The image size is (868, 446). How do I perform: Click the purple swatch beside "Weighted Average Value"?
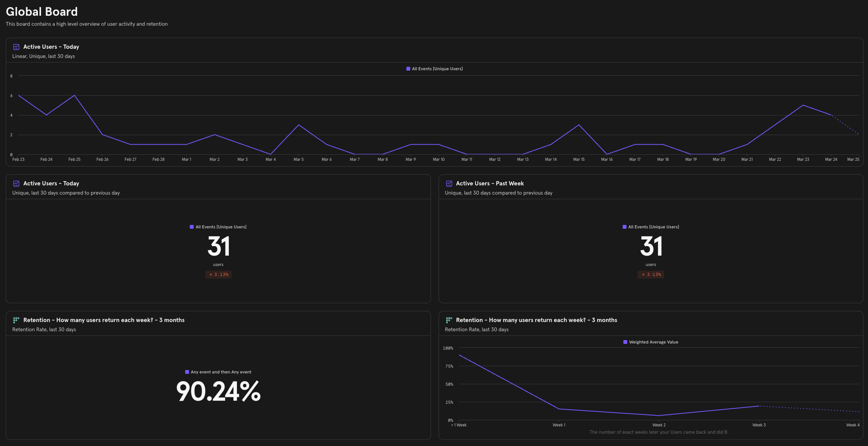626,342
